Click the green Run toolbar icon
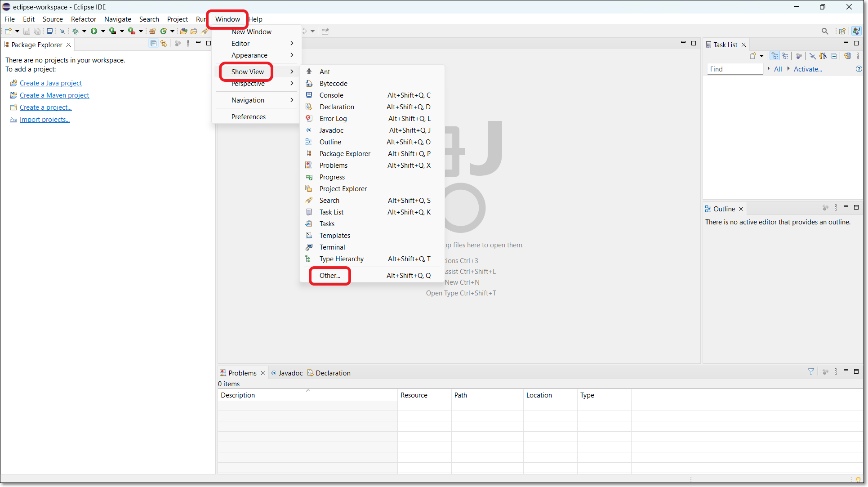 [94, 31]
